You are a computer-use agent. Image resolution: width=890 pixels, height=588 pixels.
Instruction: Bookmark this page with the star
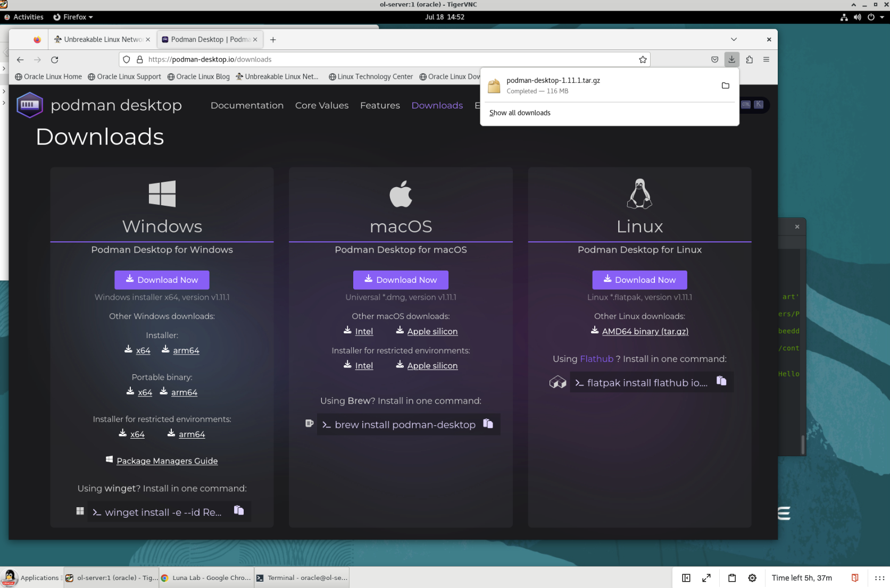point(643,60)
